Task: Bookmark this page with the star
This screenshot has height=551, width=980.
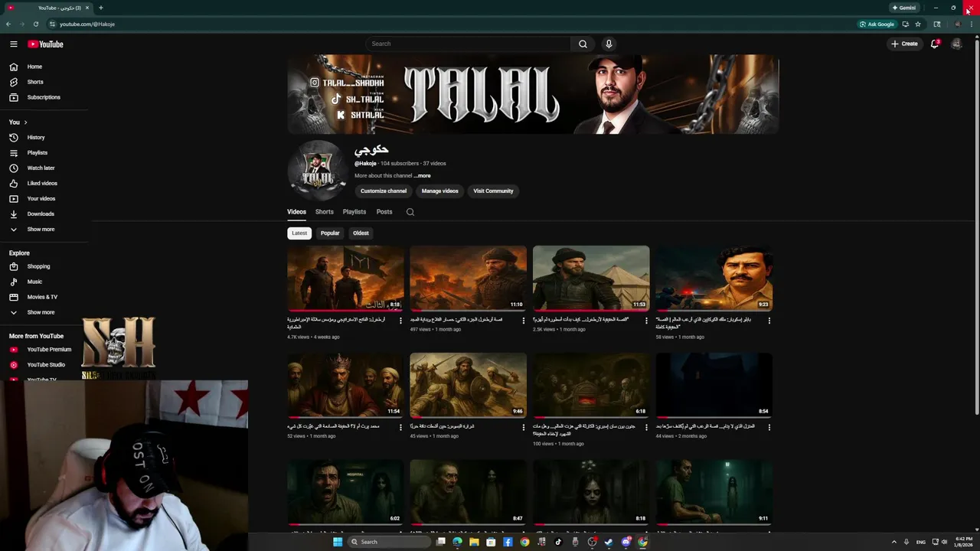Action: tap(918, 24)
